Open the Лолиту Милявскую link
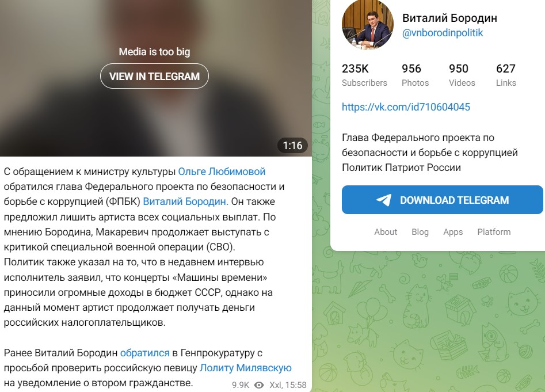This screenshot has height=392, width=545. pos(245,368)
